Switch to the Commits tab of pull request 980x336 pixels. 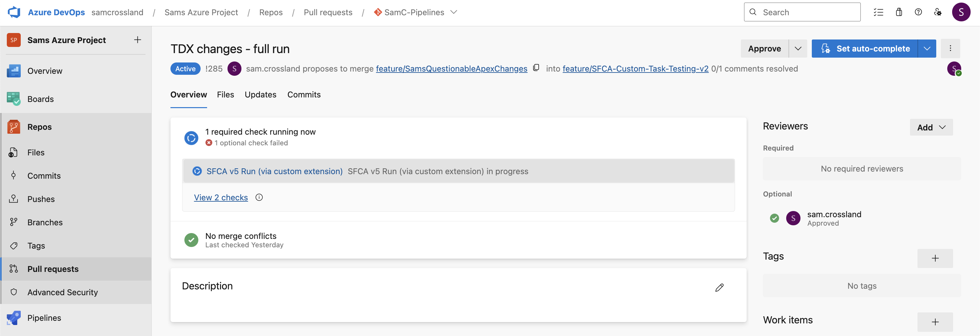[x=304, y=95]
